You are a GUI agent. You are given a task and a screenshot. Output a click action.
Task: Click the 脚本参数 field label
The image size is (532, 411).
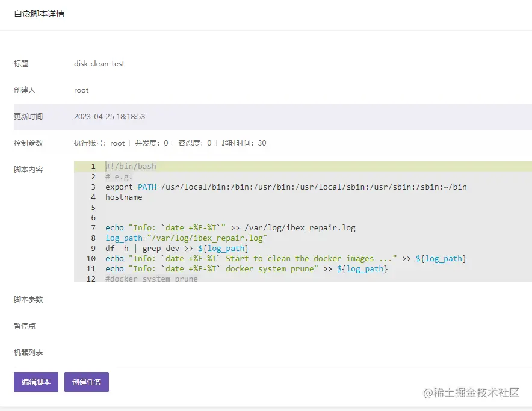click(28, 299)
